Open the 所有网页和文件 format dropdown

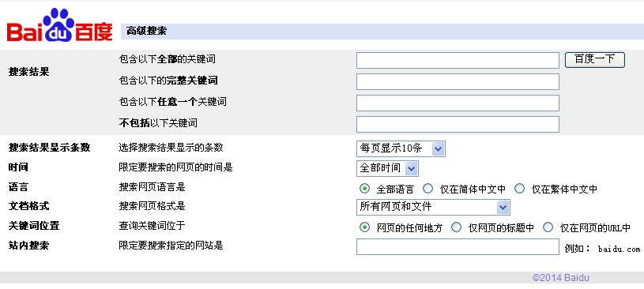point(433,207)
